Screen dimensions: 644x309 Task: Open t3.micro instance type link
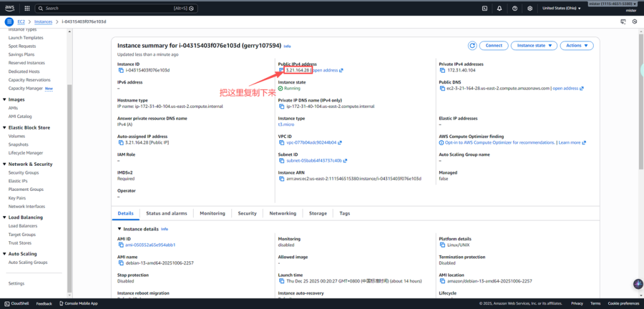(x=286, y=124)
